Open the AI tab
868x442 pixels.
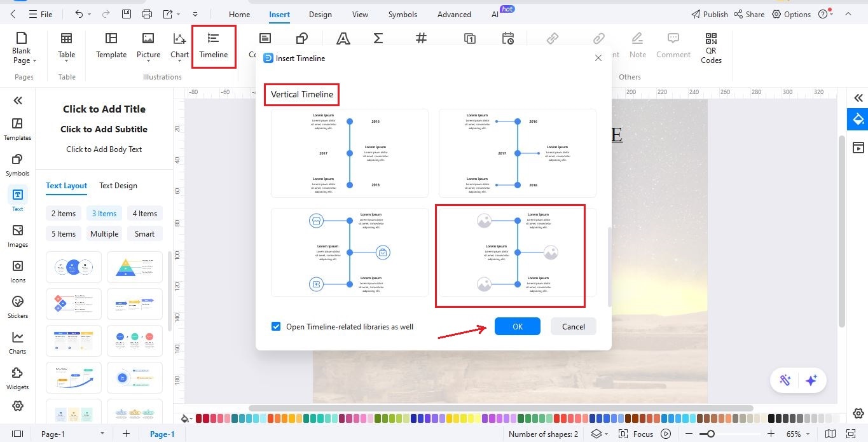[495, 14]
